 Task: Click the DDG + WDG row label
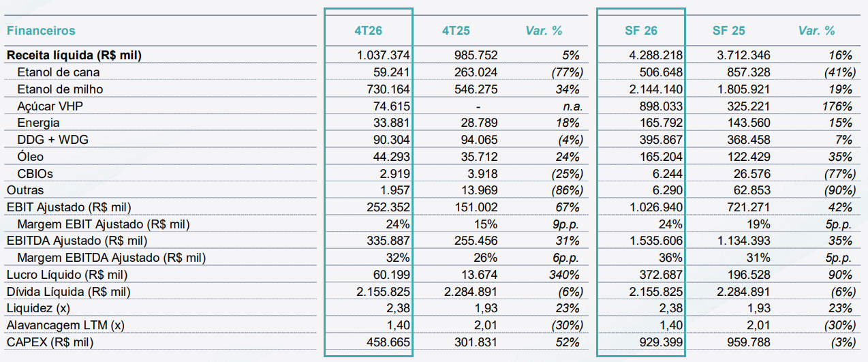53,140
